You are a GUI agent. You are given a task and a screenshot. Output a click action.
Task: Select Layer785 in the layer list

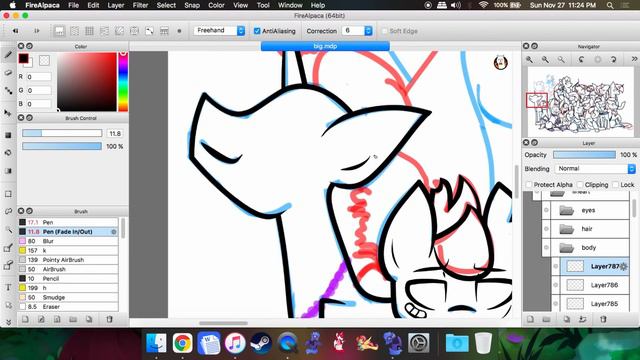tap(595, 304)
